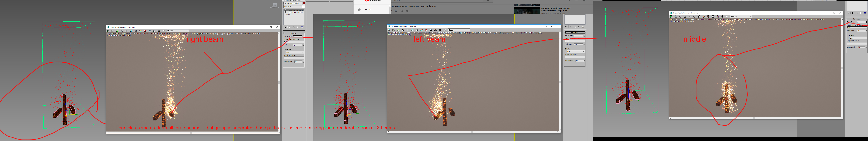868x141 pixels.
Task: Open Beauty render pass dropdown in right beam viewport
Action: coord(178,31)
